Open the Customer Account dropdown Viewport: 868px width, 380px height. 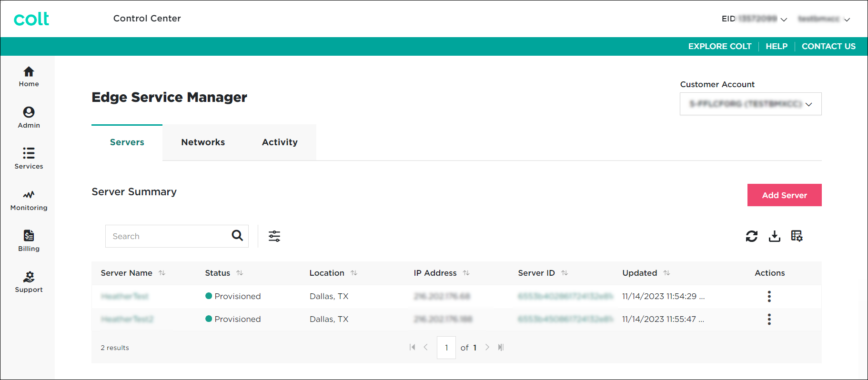[751, 104]
